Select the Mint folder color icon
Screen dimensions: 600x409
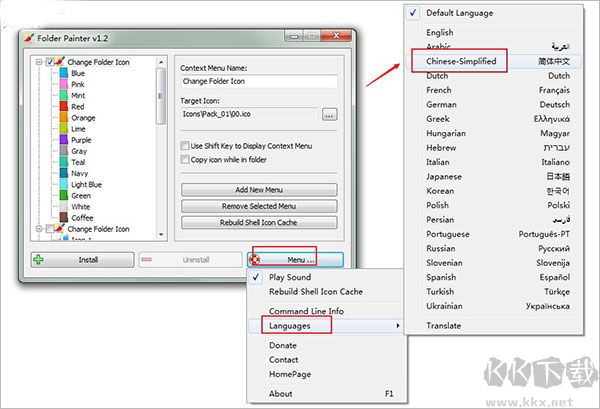coord(64,95)
